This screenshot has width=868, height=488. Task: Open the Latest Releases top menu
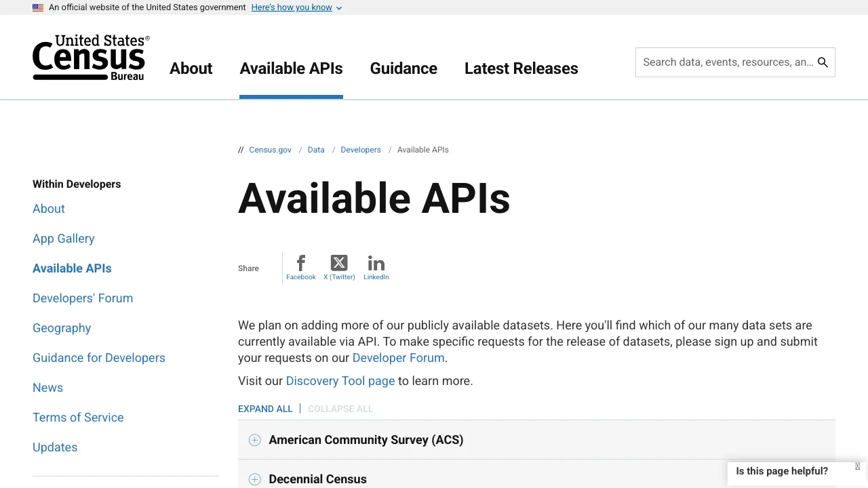point(521,68)
